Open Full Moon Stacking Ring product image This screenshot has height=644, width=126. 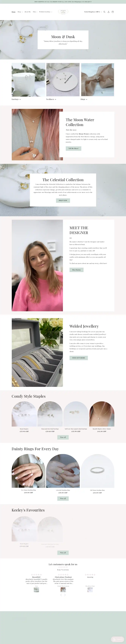pos(97,471)
